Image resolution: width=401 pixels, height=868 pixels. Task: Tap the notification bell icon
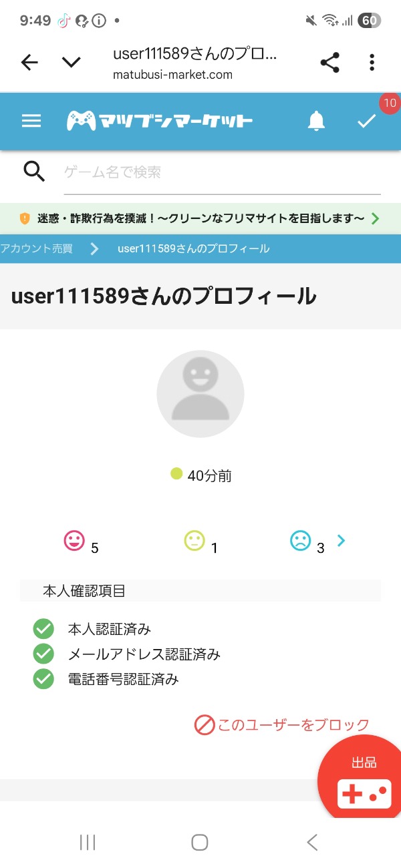click(x=316, y=121)
